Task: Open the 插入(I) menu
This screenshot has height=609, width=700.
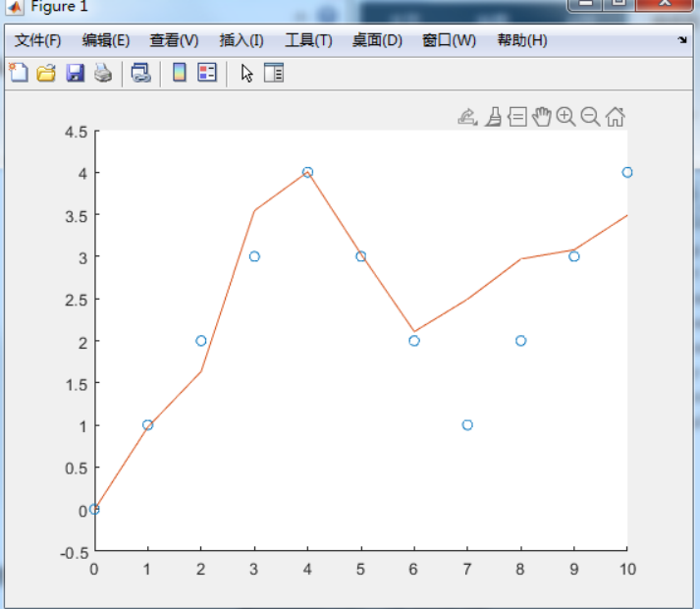Action: tap(242, 40)
